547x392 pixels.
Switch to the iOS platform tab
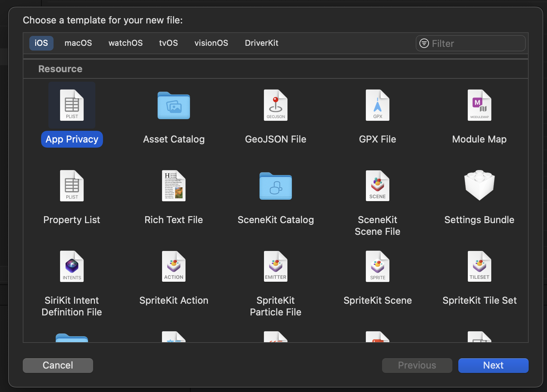tap(41, 43)
